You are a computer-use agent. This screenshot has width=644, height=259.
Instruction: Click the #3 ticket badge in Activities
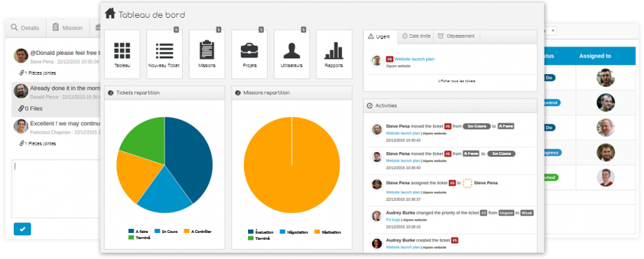[x=484, y=213]
